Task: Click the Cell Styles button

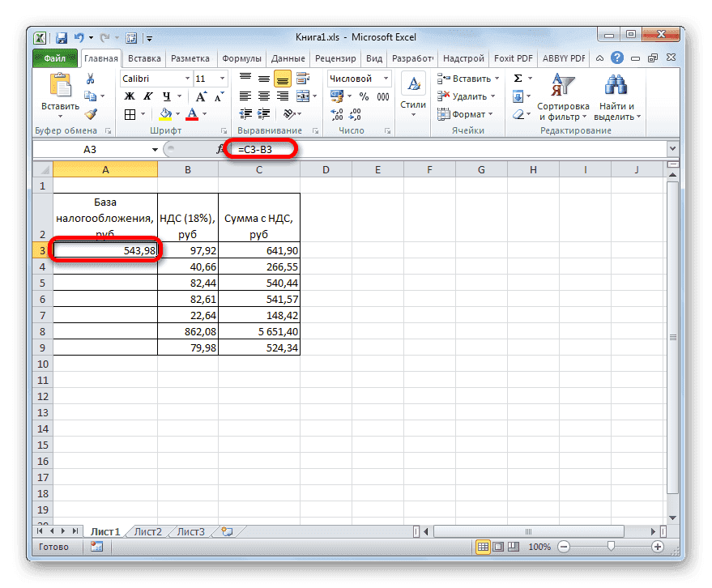Action: coord(412,91)
